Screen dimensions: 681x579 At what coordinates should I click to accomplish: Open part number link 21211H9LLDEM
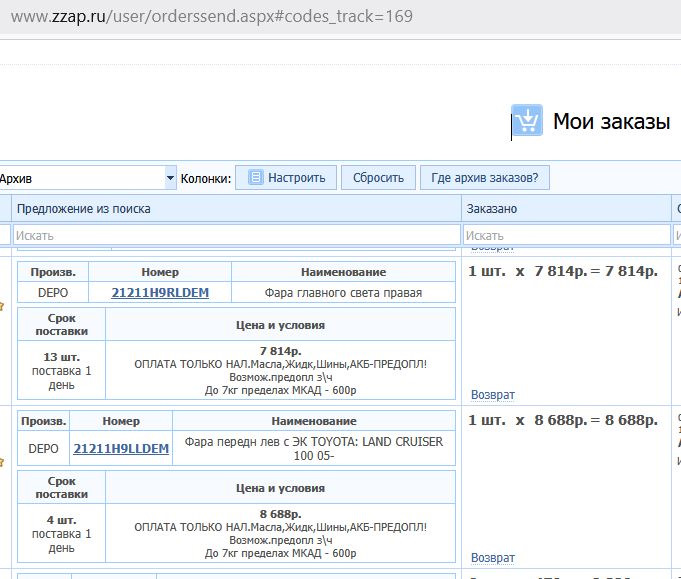click(x=121, y=448)
